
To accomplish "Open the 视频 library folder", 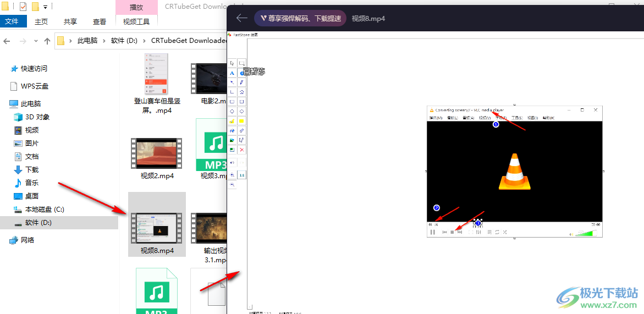I will coord(26,130).
